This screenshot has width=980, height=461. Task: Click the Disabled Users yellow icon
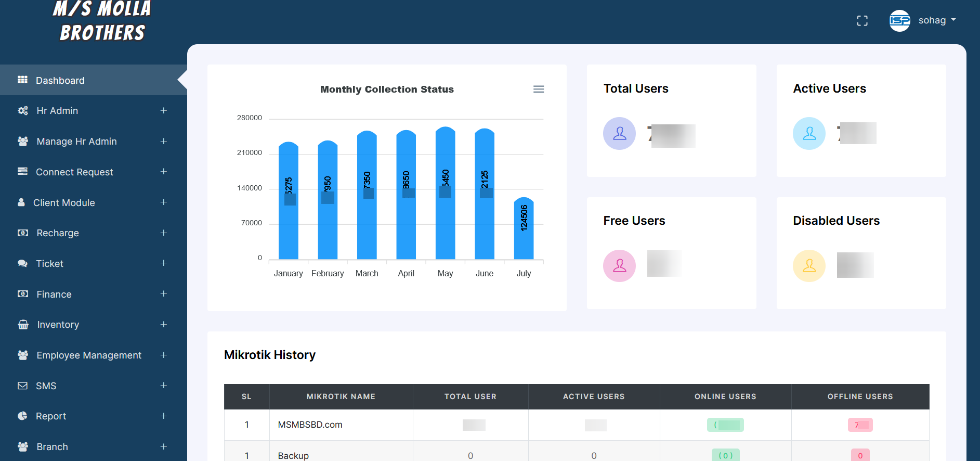tap(809, 266)
